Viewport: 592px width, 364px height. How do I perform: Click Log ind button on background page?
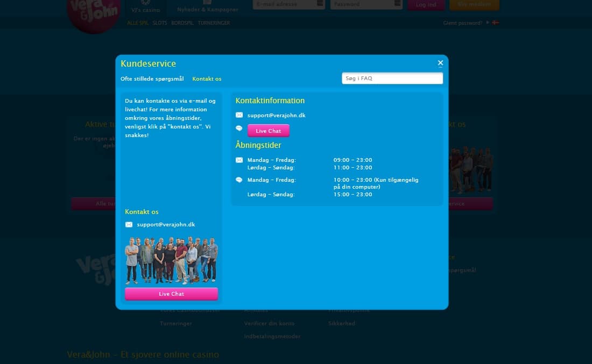coord(426,4)
